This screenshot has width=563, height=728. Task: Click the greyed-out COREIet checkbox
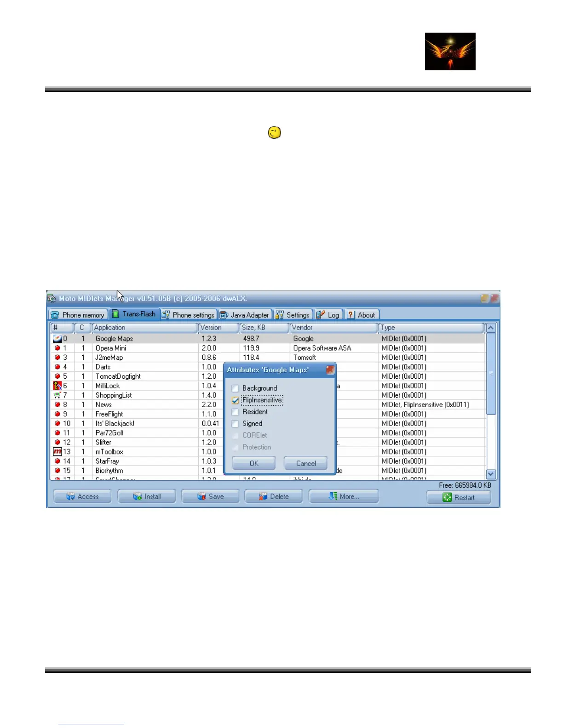point(236,435)
